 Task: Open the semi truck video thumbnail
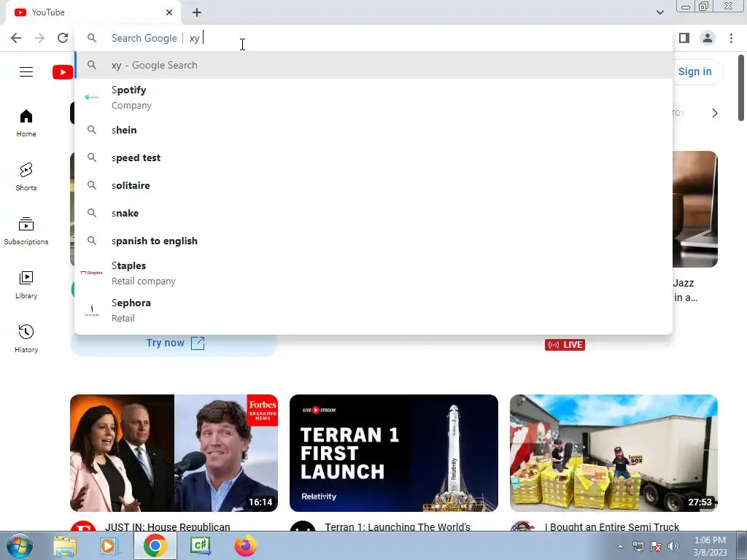point(614,453)
